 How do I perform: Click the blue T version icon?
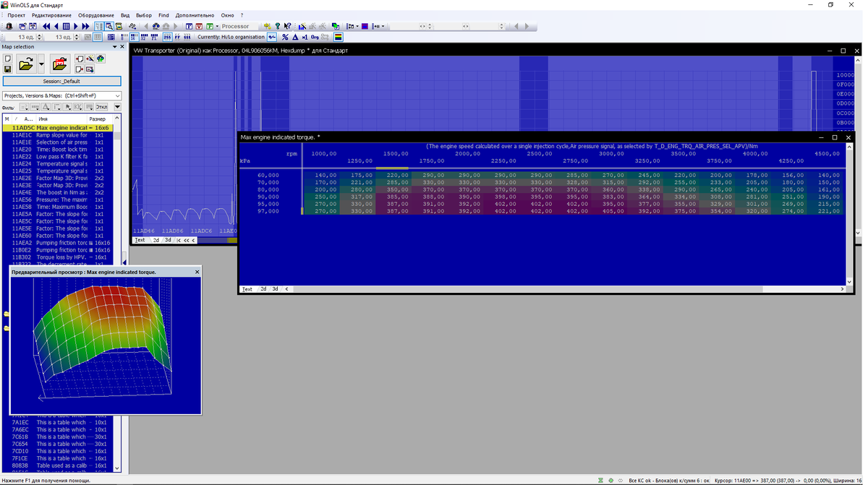190,26
